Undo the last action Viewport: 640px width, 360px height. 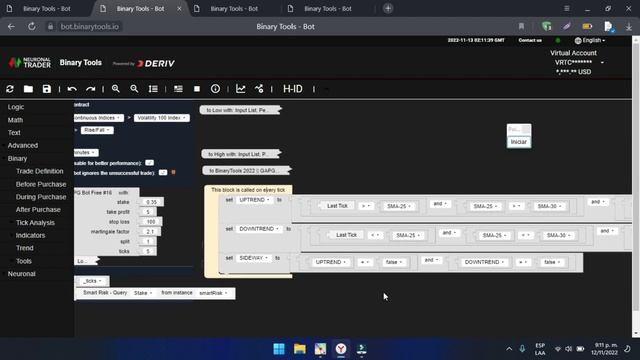pos(72,89)
